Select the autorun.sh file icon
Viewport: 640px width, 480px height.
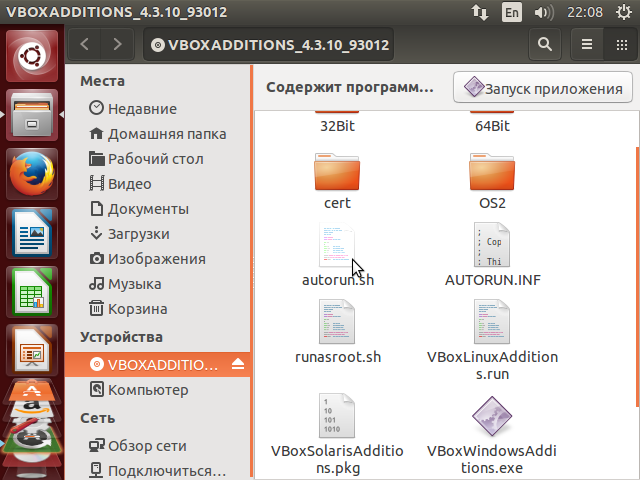[x=337, y=244]
